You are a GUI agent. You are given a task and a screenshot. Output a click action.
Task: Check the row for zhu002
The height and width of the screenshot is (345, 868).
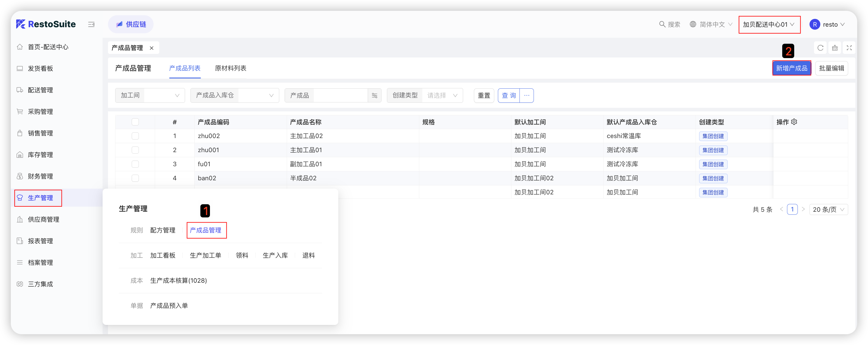(135, 136)
